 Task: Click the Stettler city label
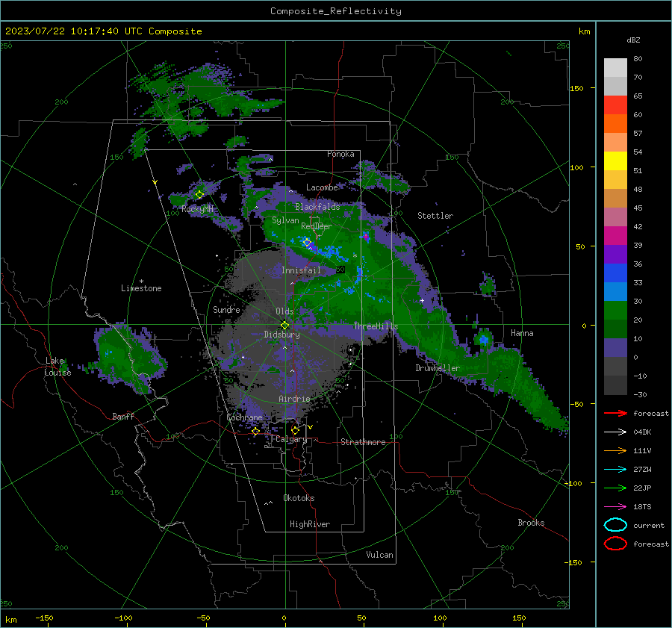click(435, 216)
